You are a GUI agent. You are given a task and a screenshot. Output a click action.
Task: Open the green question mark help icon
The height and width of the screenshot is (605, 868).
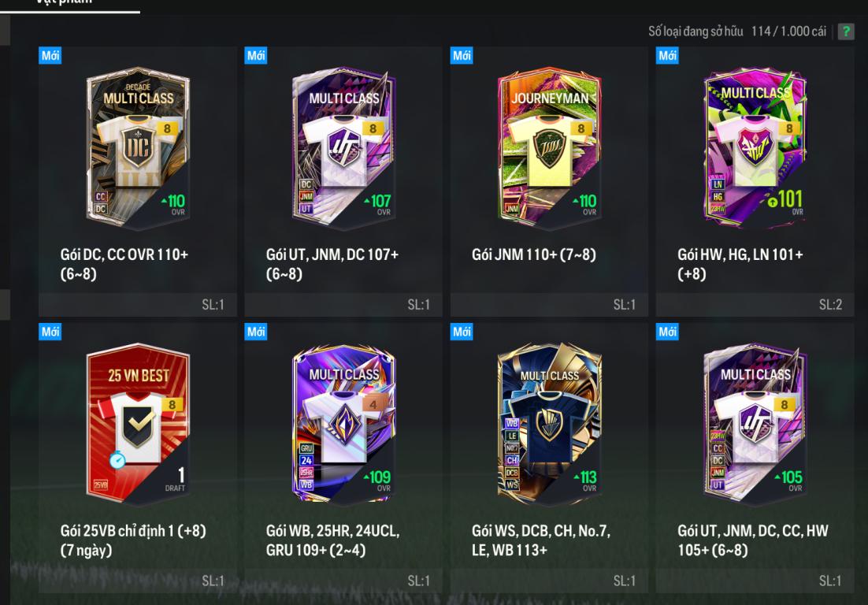845,32
